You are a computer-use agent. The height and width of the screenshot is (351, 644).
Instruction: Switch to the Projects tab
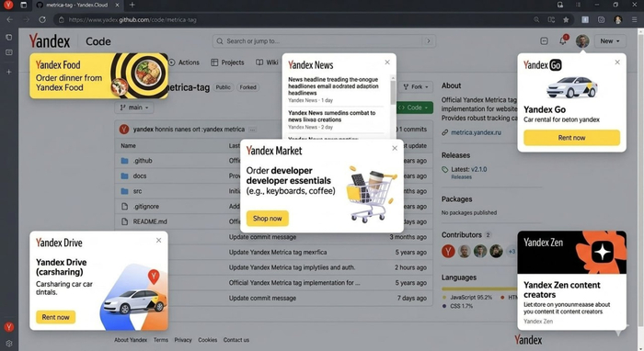click(x=227, y=62)
